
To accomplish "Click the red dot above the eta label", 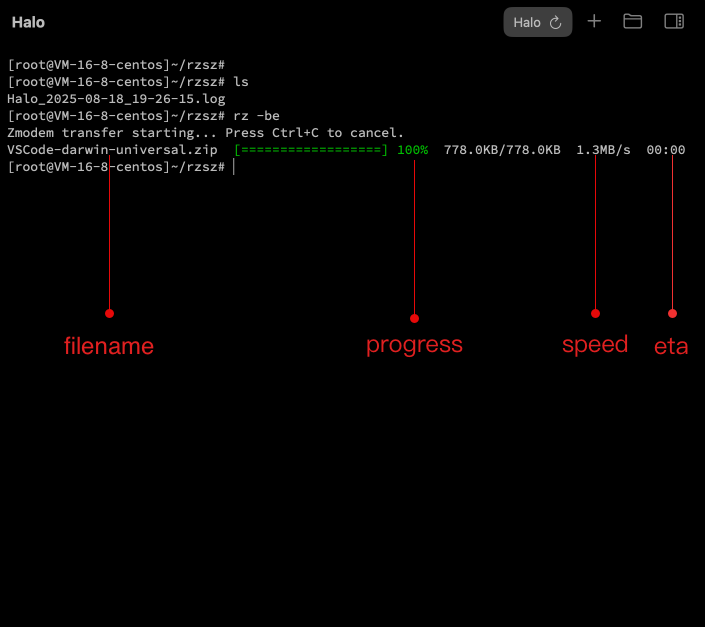I will (x=672, y=313).
